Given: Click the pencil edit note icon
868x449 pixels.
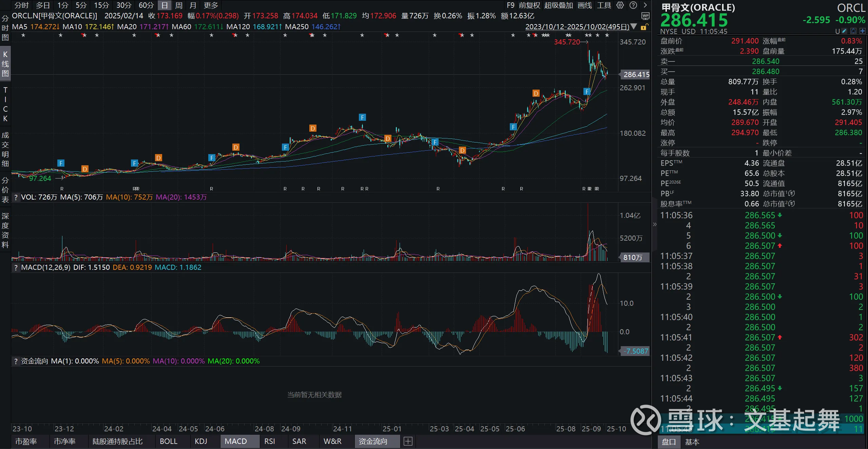Looking at the screenshot, I should tap(845, 31).
